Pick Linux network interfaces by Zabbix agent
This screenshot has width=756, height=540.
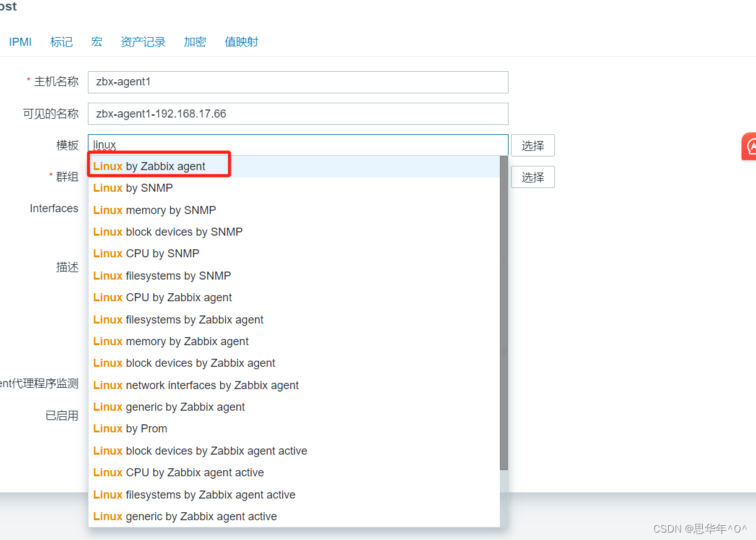point(294,385)
